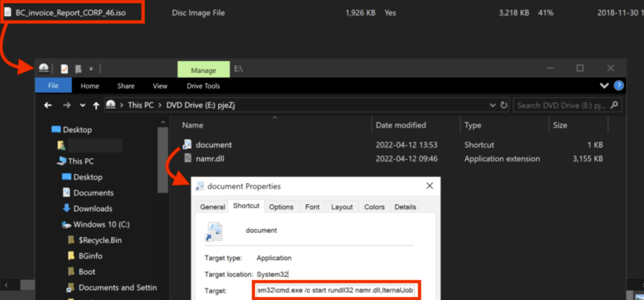Close the document Properties dialog
The height and width of the screenshot is (300, 644).
430,186
